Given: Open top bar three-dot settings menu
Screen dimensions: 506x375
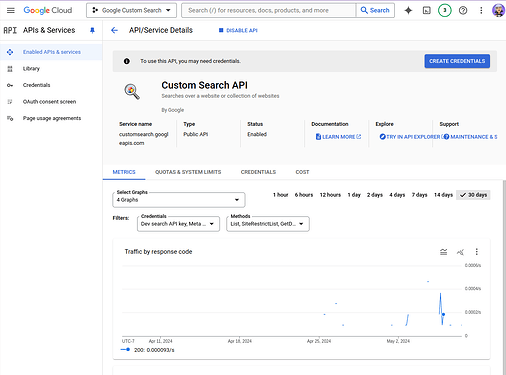Looking at the screenshot, I should pyautogui.click(x=481, y=10).
